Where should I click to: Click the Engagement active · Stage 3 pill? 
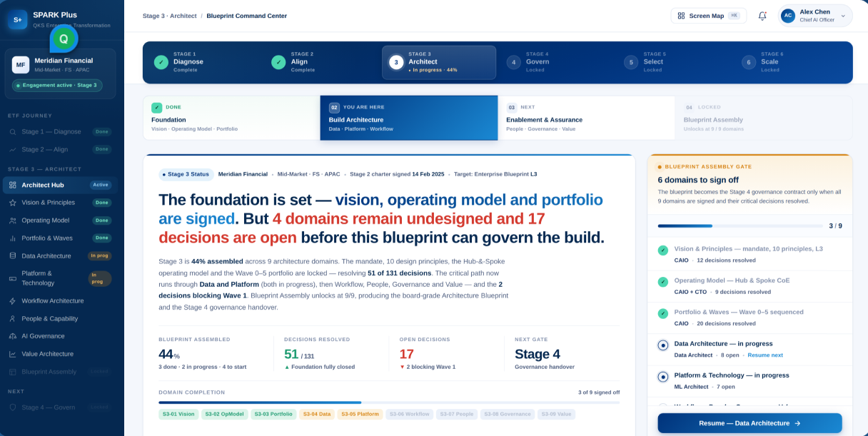pos(57,86)
